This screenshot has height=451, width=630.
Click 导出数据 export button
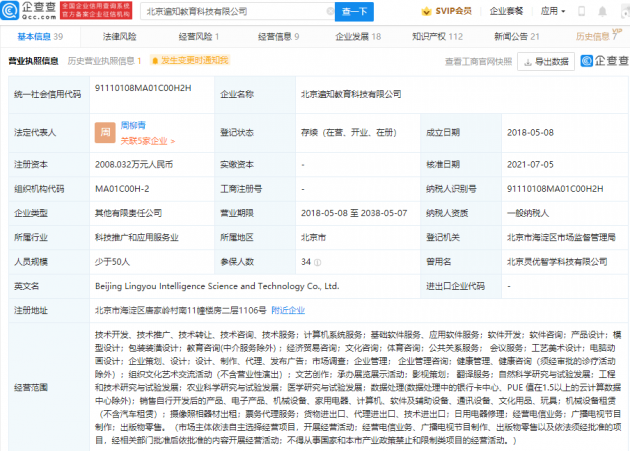pos(546,62)
